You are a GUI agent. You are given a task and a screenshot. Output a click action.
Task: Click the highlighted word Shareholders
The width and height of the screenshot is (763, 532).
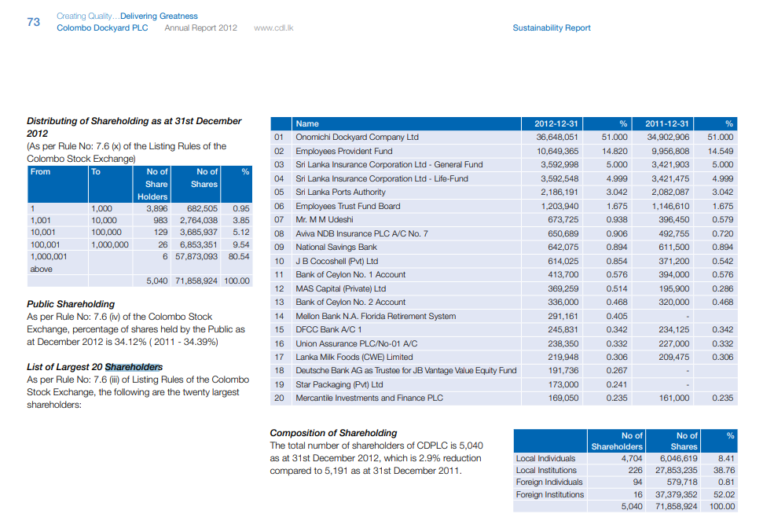coord(134,367)
